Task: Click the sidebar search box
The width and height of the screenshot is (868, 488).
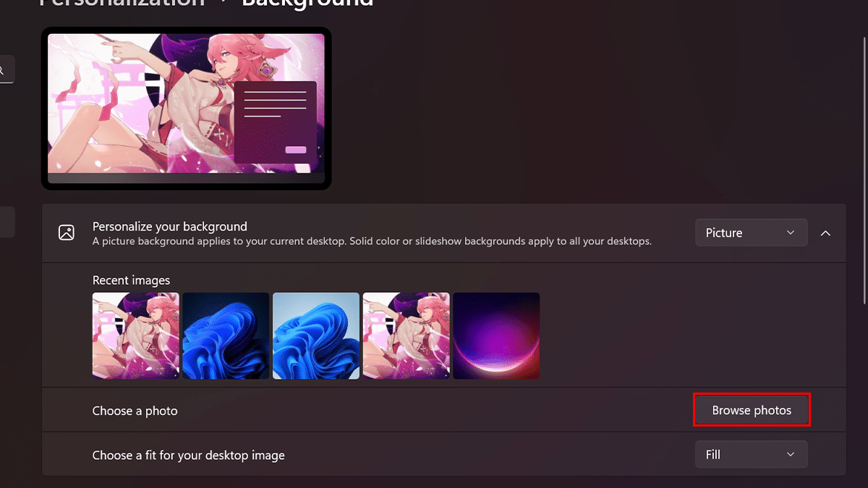Action: point(7,69)
